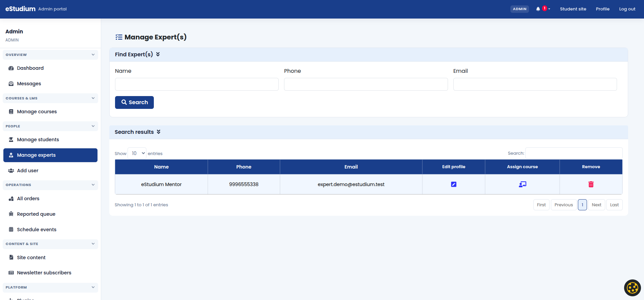Image resolution: width=644 pixels, height=300 pixels.
Task: Collapse the Find Expert(s) panel
Action: [158, 54]
